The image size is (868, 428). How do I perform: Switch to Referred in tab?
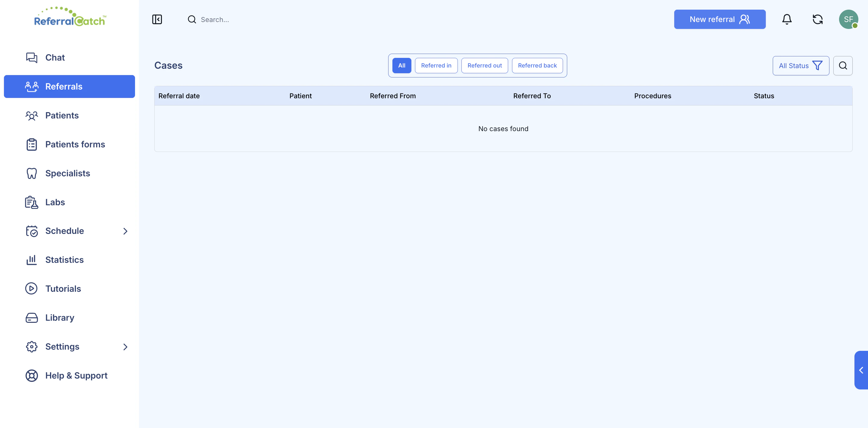pos(436,66)
